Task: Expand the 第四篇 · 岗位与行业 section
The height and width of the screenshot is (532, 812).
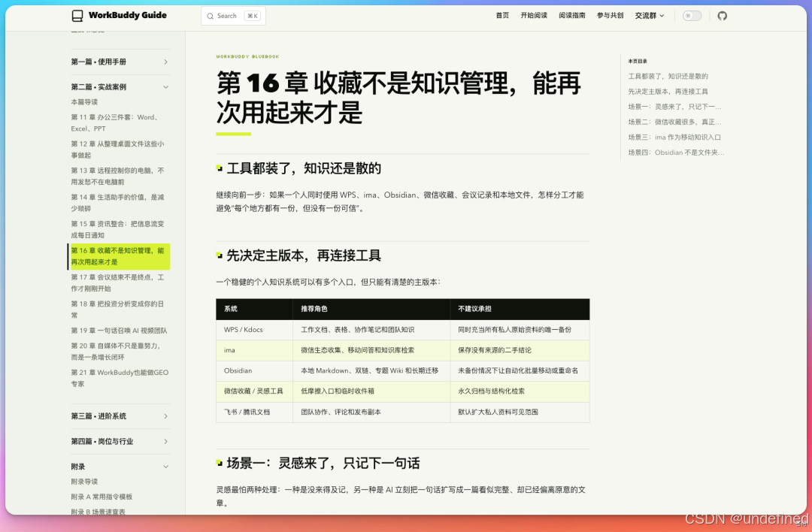Action: pos(120,441)
